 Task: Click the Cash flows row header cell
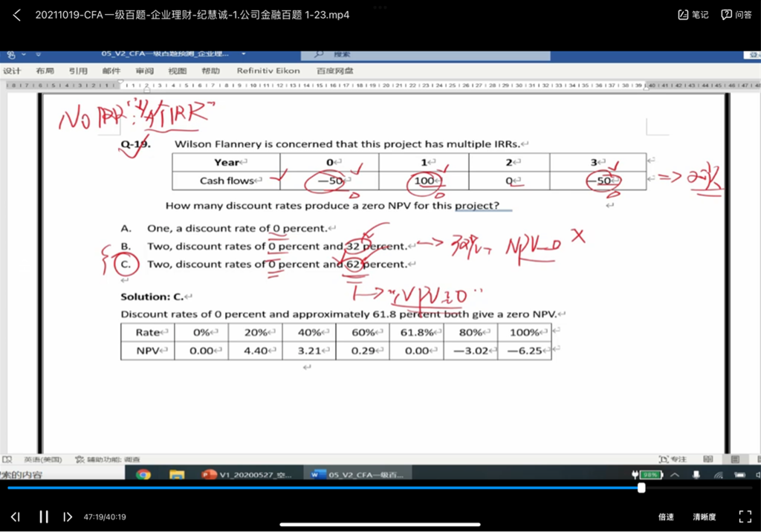coord(226,181)
